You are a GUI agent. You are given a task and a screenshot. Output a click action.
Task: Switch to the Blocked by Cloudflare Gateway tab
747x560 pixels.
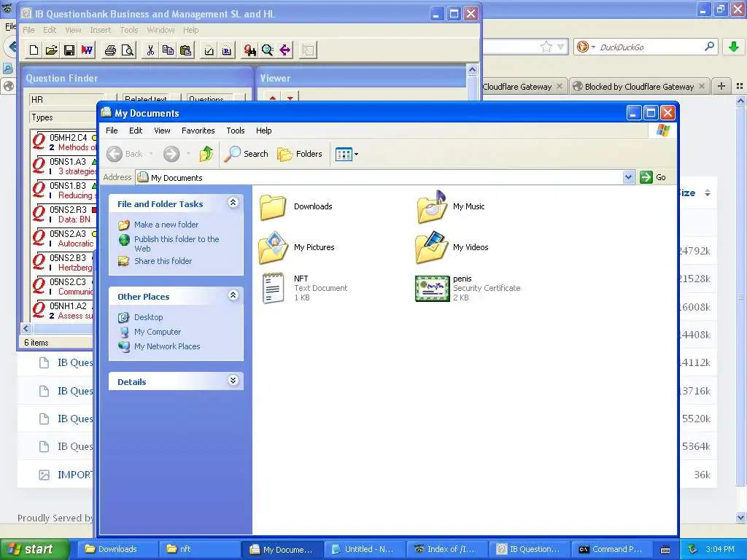pyautogui.click(x=639, y=87)
